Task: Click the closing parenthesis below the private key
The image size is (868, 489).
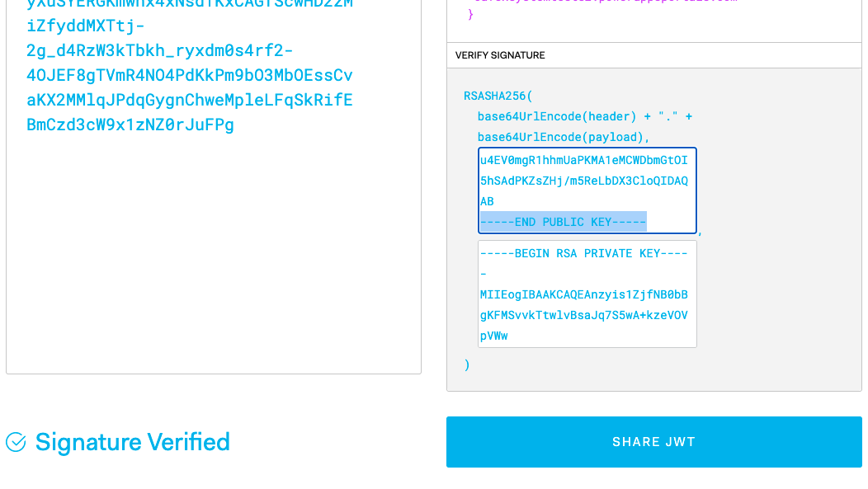Action: click(467, 365)
